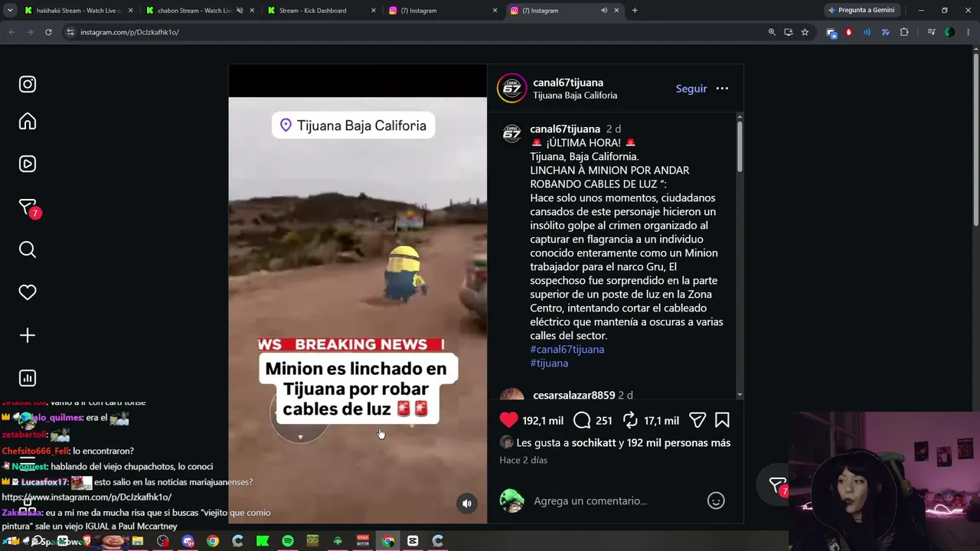Open the floating Messages icon with badge
980x551 pixels.
pos(778,486)
